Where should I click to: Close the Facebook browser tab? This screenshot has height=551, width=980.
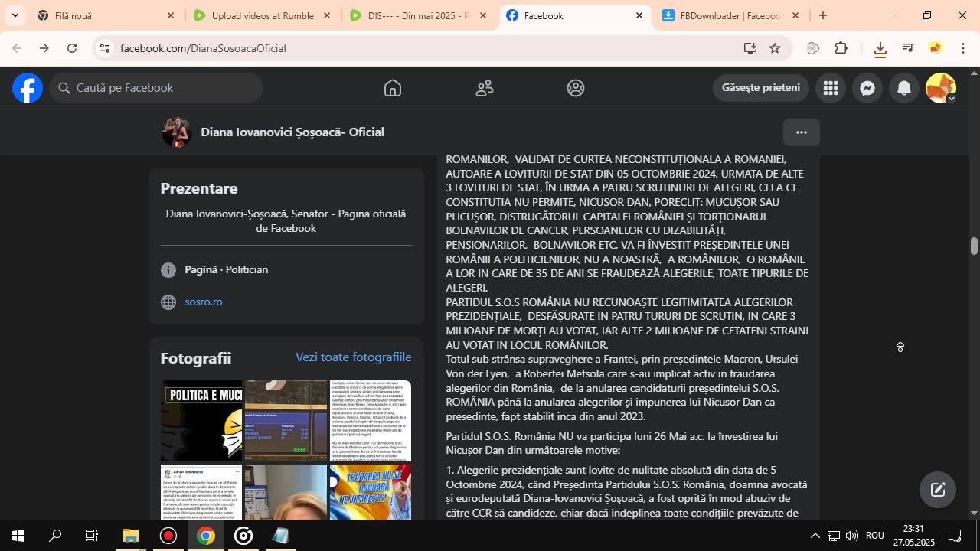click(639, 15)
